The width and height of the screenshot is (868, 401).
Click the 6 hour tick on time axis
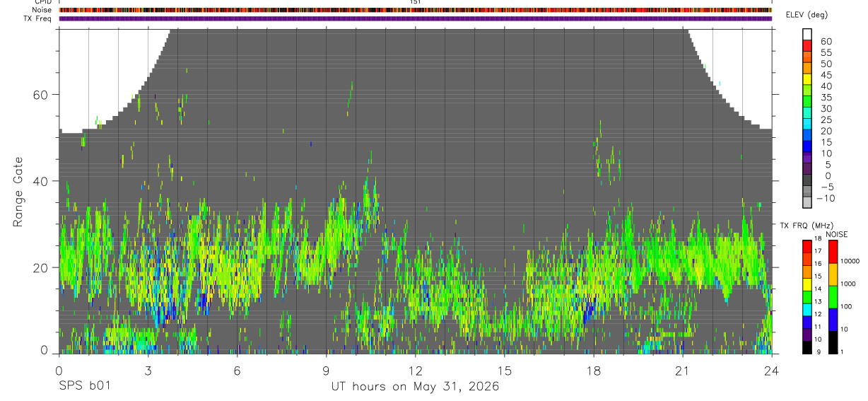(237, 370)
